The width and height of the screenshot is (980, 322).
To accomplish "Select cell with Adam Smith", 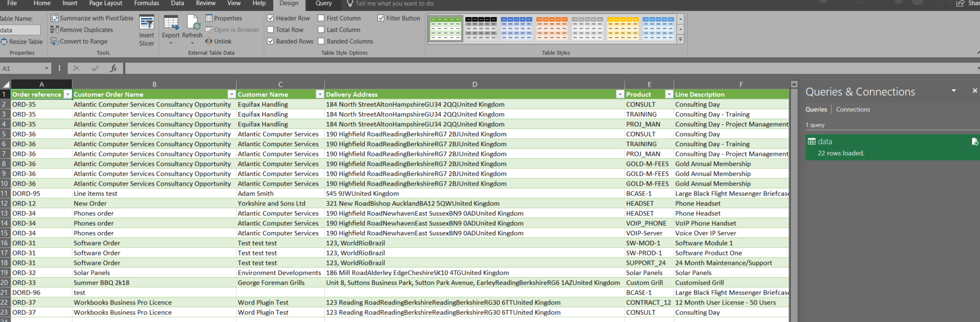I will pos(280,194).
